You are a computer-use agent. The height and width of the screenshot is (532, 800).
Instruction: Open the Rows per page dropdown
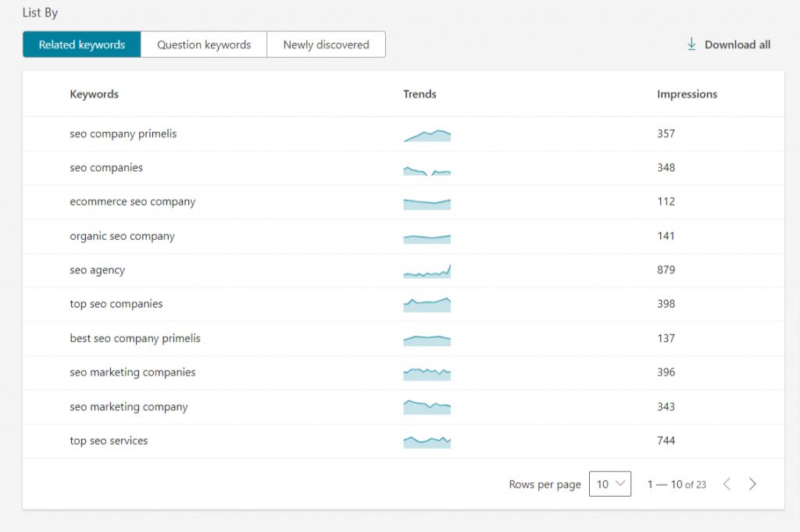(x=609, y=484)
